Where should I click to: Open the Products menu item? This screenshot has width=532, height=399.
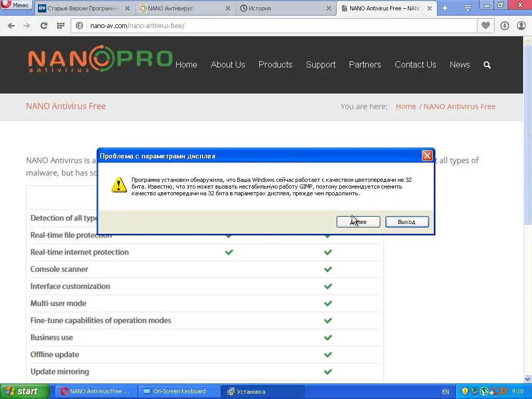click(275, 65)
